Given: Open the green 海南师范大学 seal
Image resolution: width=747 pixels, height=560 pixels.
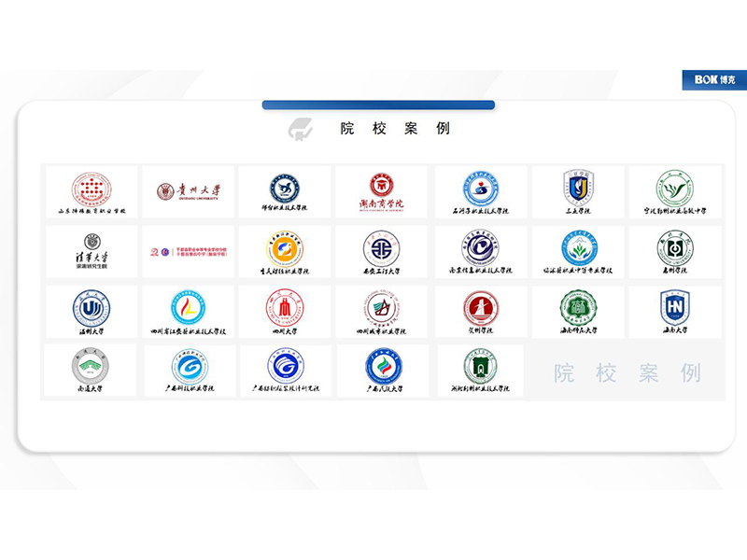Looking at the screenshot, I should click(x=578, y=308).
